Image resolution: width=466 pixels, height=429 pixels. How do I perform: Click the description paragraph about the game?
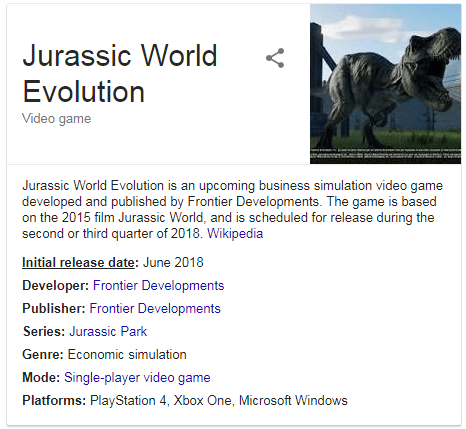point(232,209)
